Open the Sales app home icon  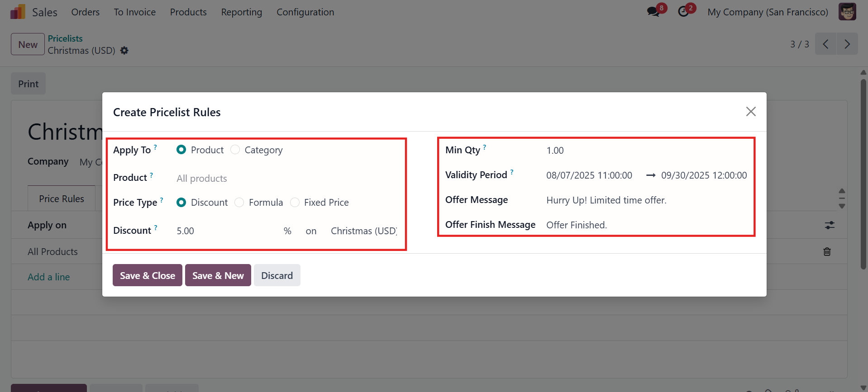point(18,12)
